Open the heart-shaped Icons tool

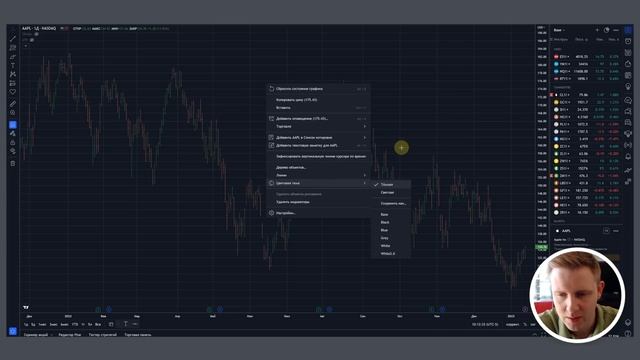[13, 92]
